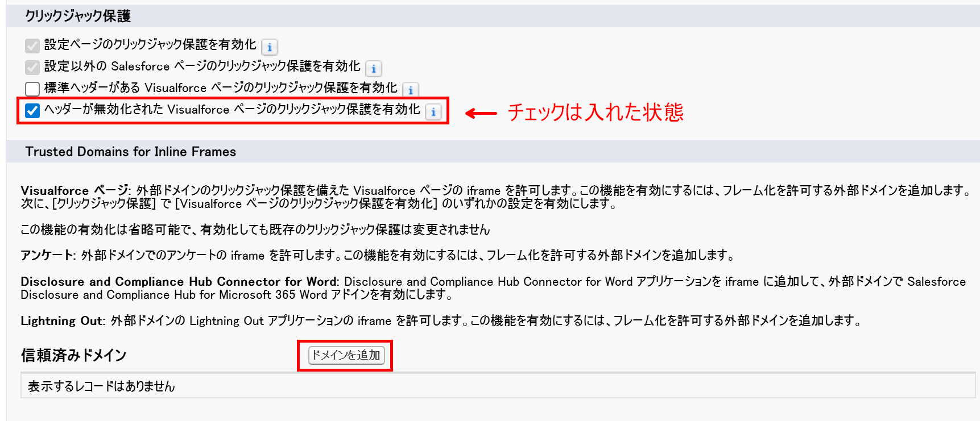980x421 pixels.
Task: Click the red arrow annotation
Action: [x=481, y=113]
